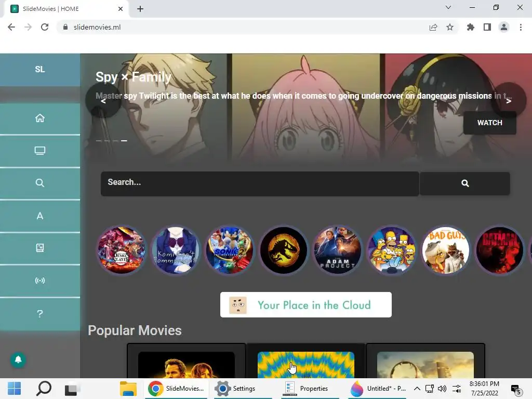Open the TV shows monitor icon in sidebar
Image resolution: width=532 pixels, height=399 pixels.
pos(39,151)
